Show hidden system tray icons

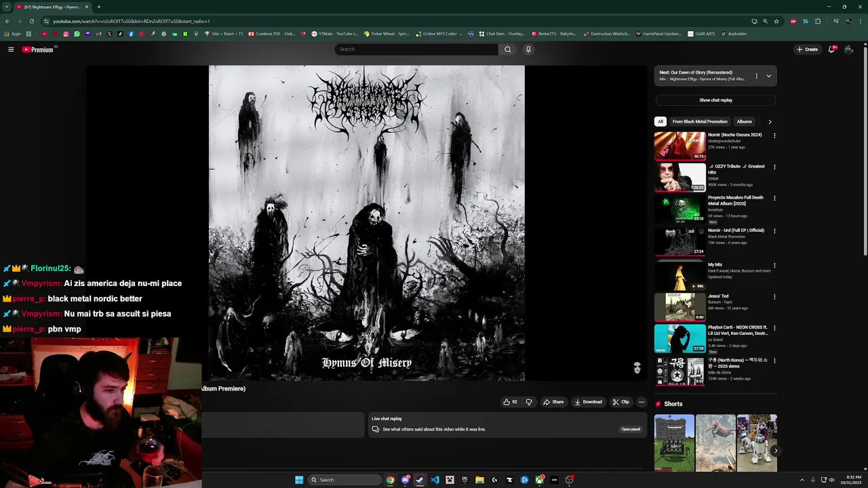click(x=802, y=480)
